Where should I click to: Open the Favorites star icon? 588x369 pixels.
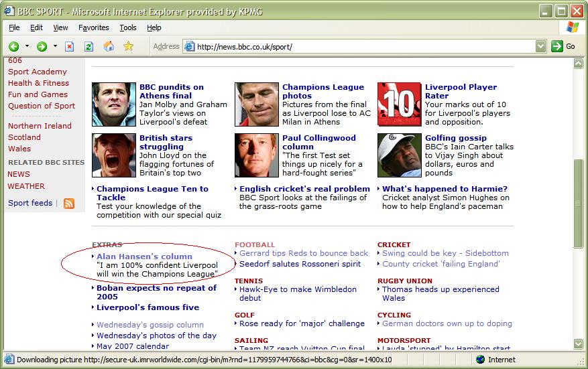(x=128, y=46)
